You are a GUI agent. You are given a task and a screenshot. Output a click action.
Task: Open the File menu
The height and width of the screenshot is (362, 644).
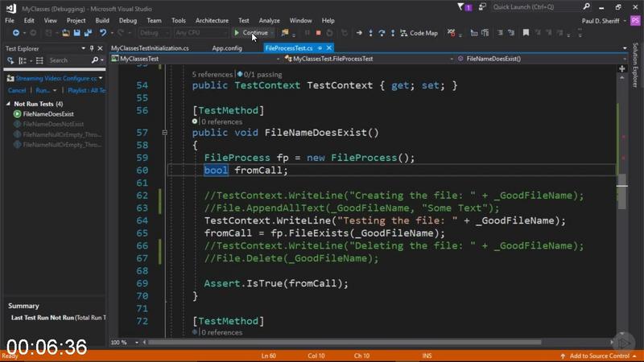10,21
